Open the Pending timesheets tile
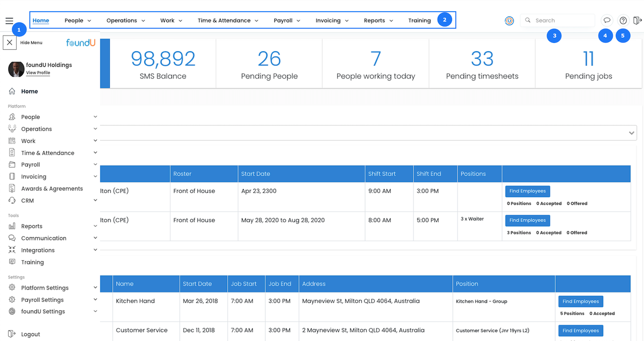644x341 pixels. coord(482,64)
